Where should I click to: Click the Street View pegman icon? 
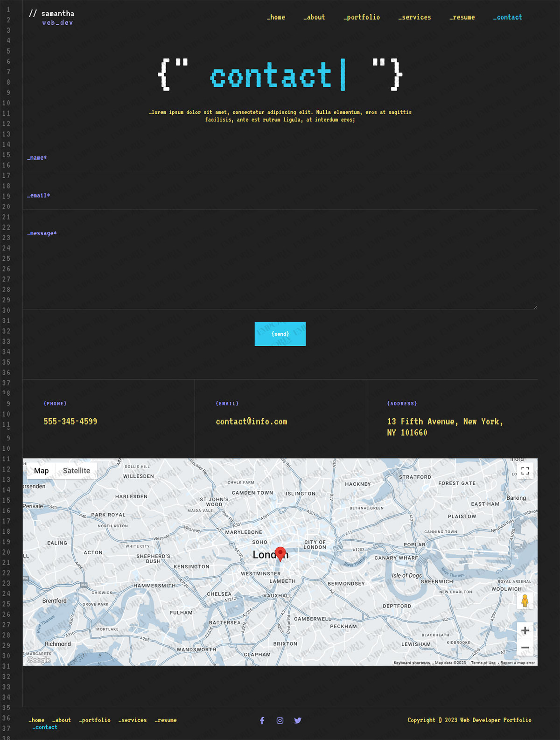coord(525,600)
